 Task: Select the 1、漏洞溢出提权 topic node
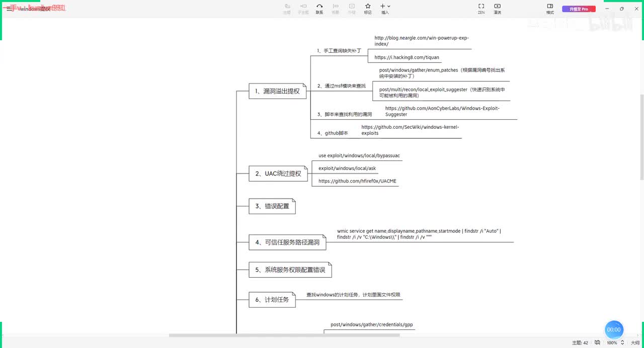[278, 91]
